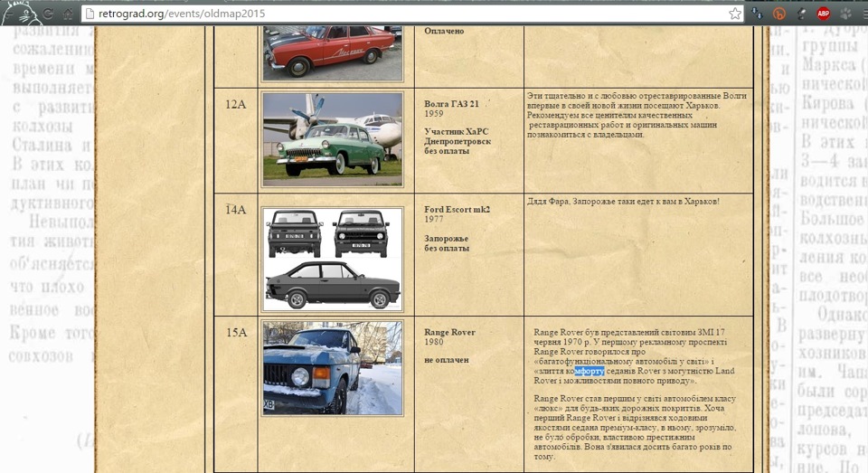868x473 pixels.
Task: Click the 'Оплачено' status text
Action: [x=444, y=31]
